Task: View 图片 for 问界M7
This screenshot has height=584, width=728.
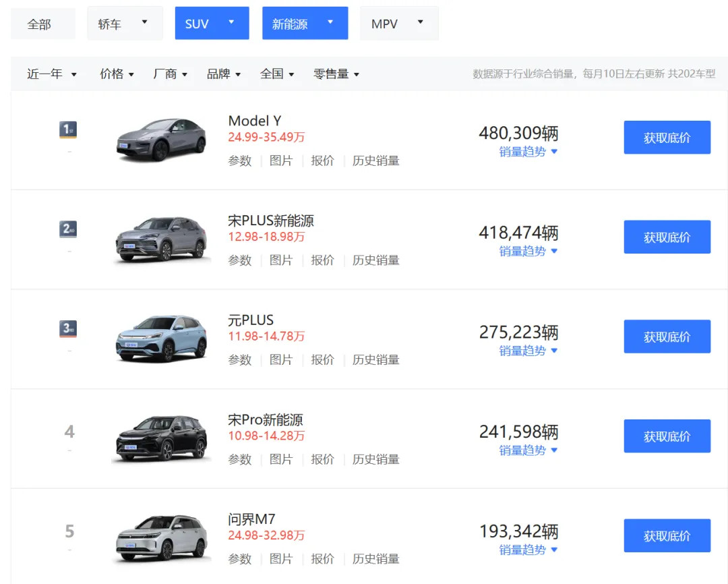Action: [x=281, y=559]
